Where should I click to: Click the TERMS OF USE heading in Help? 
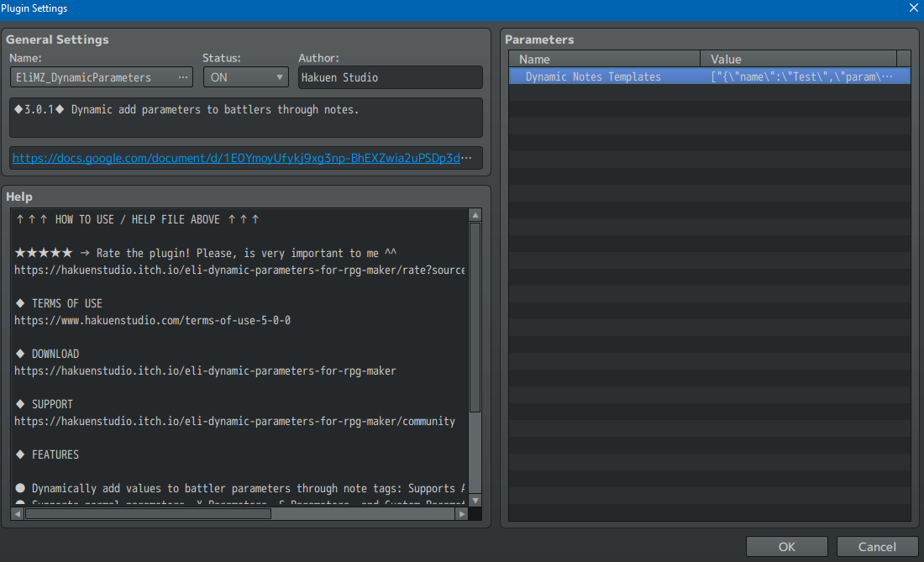[66, 303]
